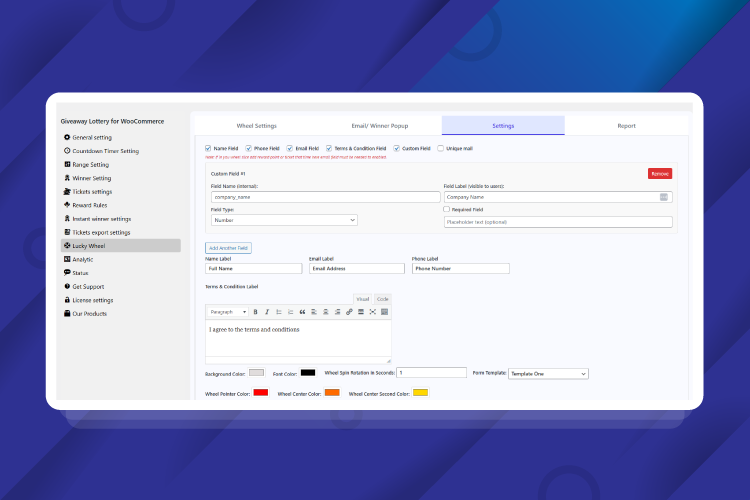Click the insert link icon in editor
The image size is (750, 500).
[x=349, y=312]
